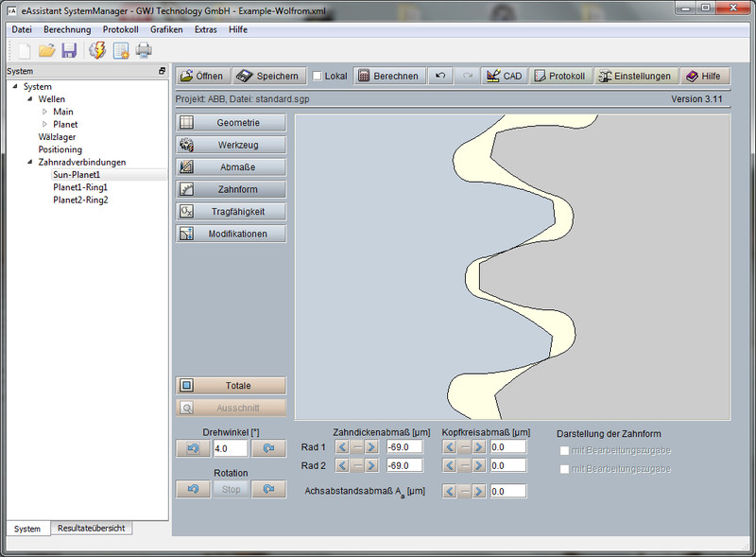Expand the Main shaft tree node
The width and height of the screenshot is (756, 557).
(x=43, y=112)
